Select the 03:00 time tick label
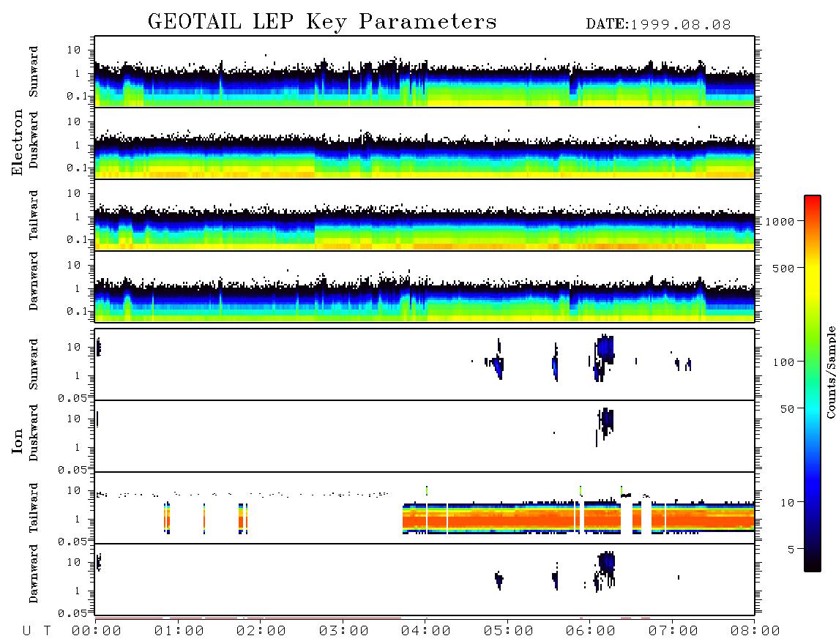Screen dimensions: 836x644 (x=344, y=631)
